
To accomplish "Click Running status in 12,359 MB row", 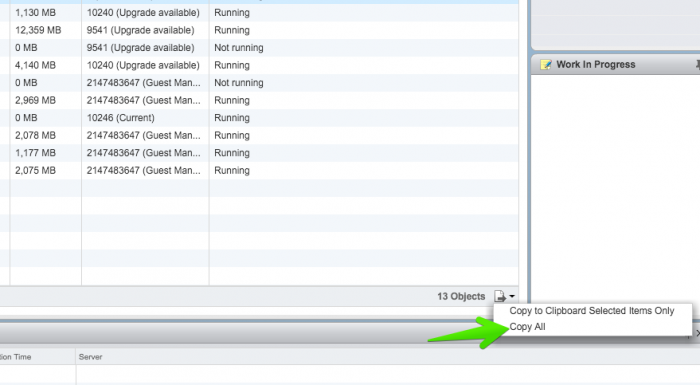I will click(232, 30).
